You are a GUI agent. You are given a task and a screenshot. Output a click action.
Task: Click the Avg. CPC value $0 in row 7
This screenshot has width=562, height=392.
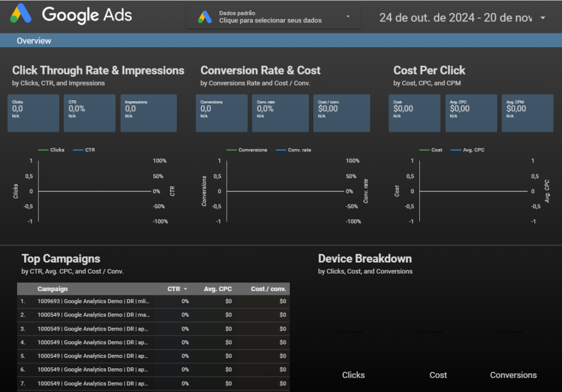(228, 384)
